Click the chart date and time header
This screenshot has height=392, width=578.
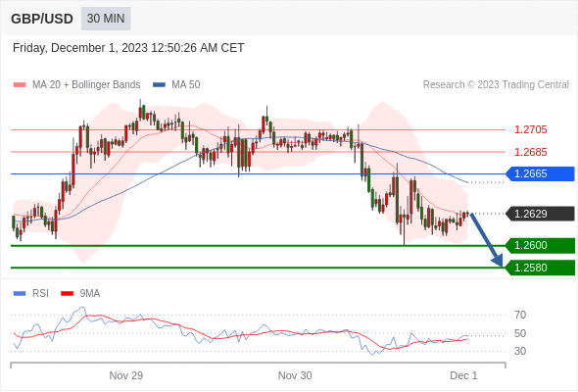point(128,48)
